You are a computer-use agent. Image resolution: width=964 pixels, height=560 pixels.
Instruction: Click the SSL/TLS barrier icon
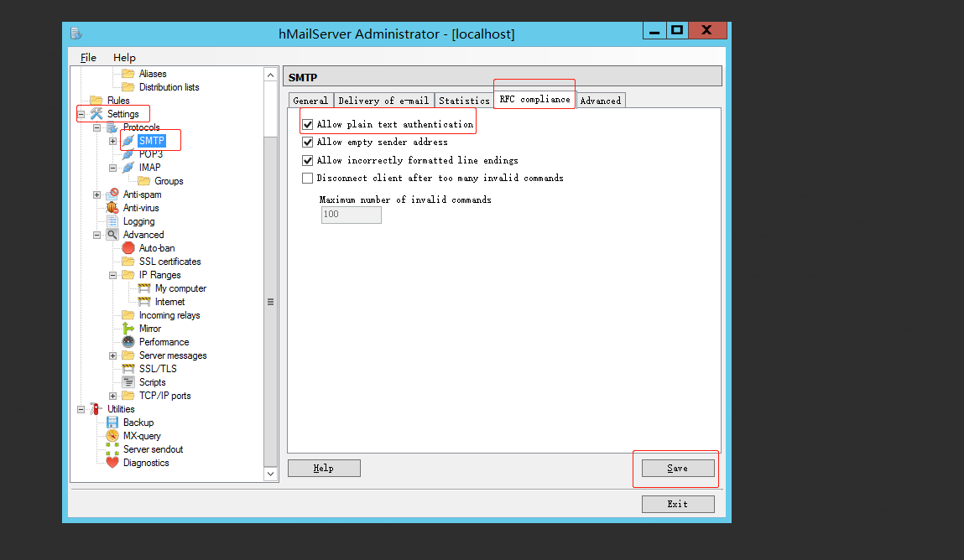pos(128,369)
